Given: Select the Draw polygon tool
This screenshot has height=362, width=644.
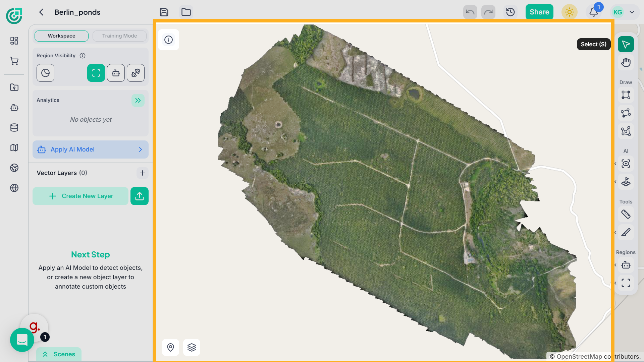Looking at the screenshot, I should point(626,113).
